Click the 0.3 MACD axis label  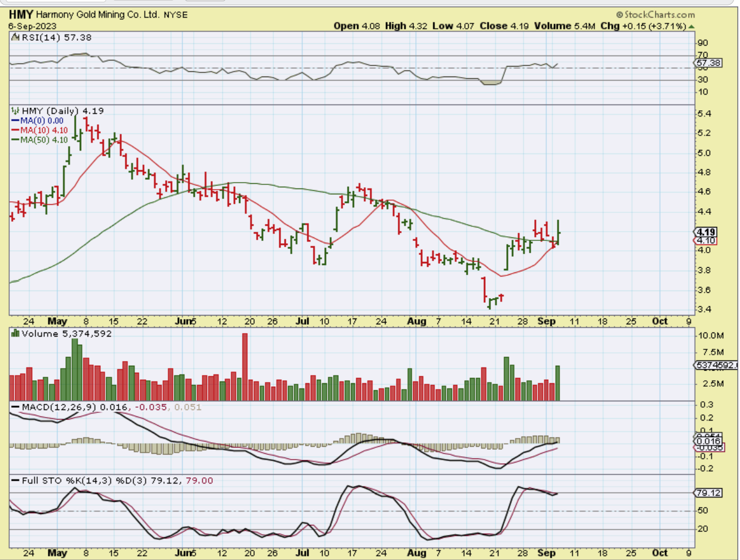pyautogui.click(x=706, y=405)
